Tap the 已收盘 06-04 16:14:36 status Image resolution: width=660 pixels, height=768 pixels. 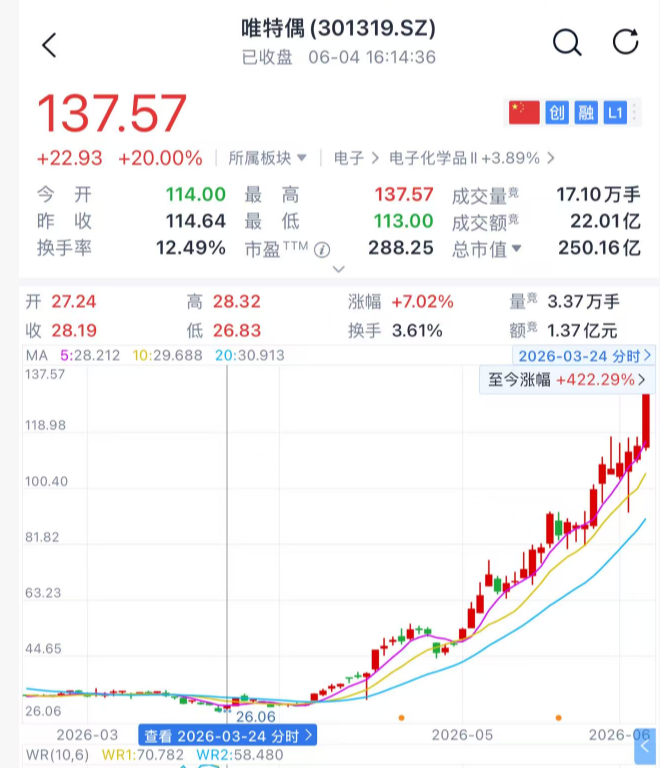(338, 57)
